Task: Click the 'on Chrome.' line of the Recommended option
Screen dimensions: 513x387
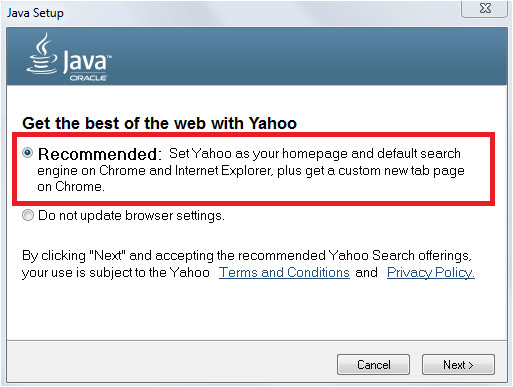Action: click(x=71, y=187)
